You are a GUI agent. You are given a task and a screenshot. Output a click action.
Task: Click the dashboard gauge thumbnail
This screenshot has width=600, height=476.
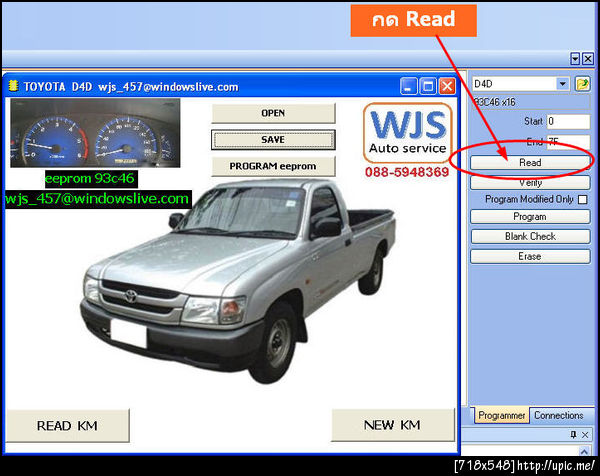tap(95, 133)
